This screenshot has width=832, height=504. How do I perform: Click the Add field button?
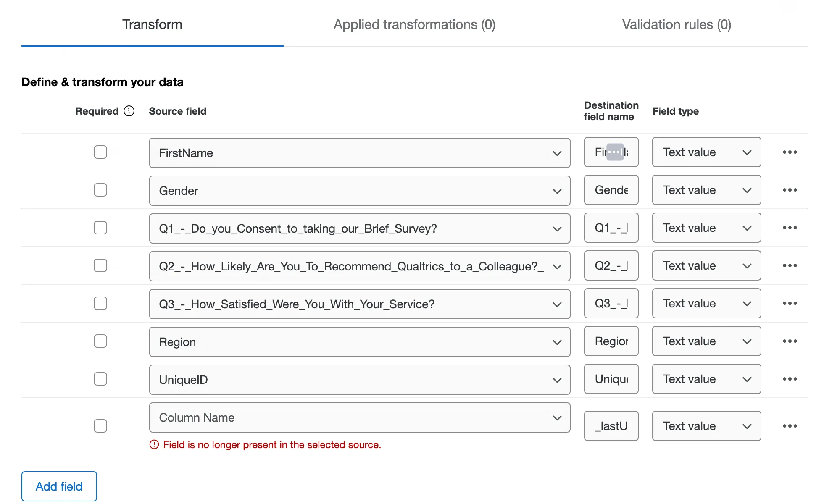click(59, 486)
